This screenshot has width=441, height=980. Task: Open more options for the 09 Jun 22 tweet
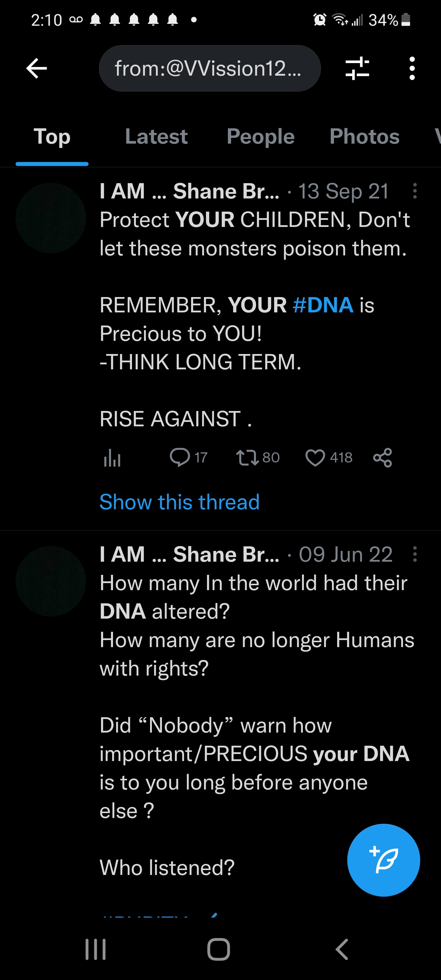[x=415, y=554]
